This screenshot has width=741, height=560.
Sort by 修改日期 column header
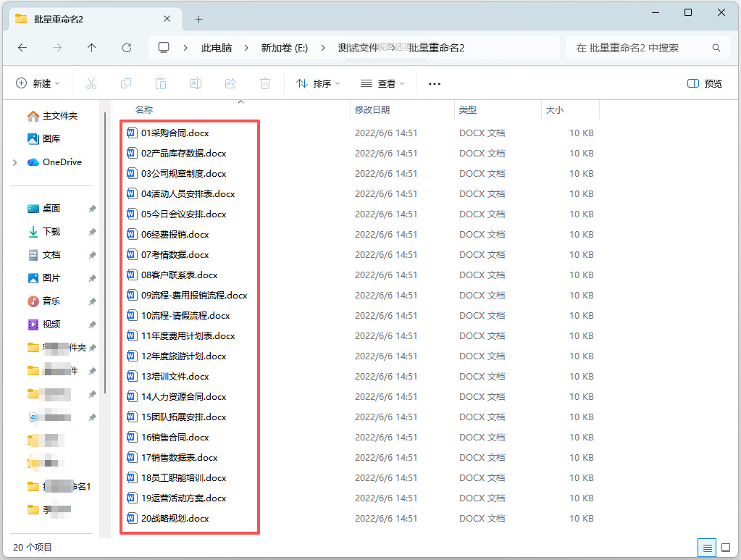(x=372, y=109)
